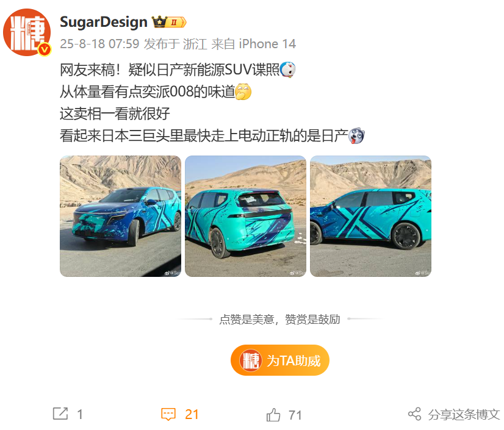The height and width of the screenshot is (430, 504).
Task: Open comments via the speech bubble icon
Action: (168, 414)
